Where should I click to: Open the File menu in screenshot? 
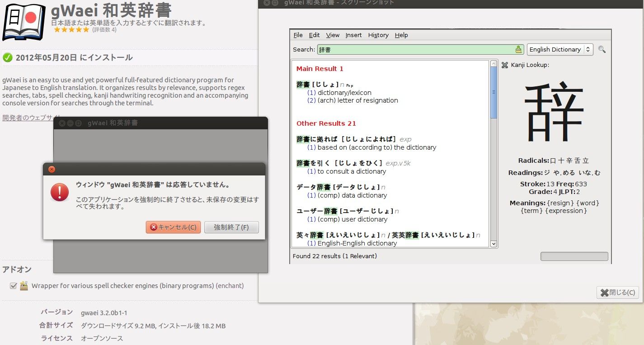pos(298,35)
